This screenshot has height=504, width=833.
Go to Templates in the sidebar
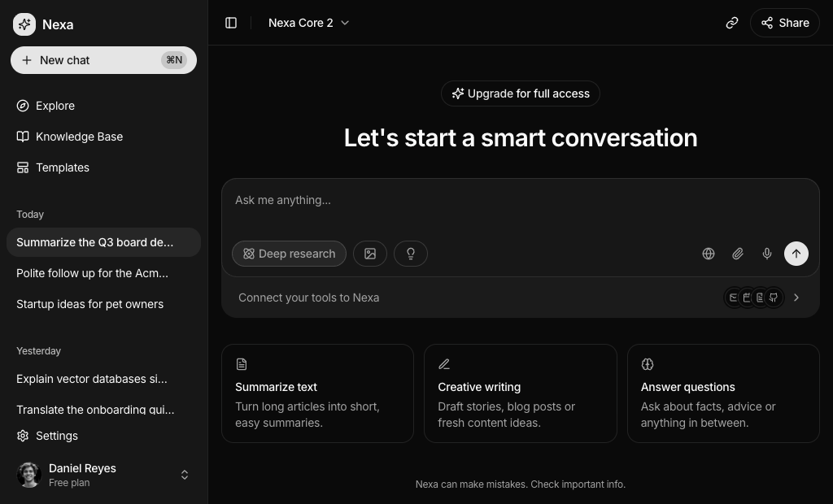(103, 167)
